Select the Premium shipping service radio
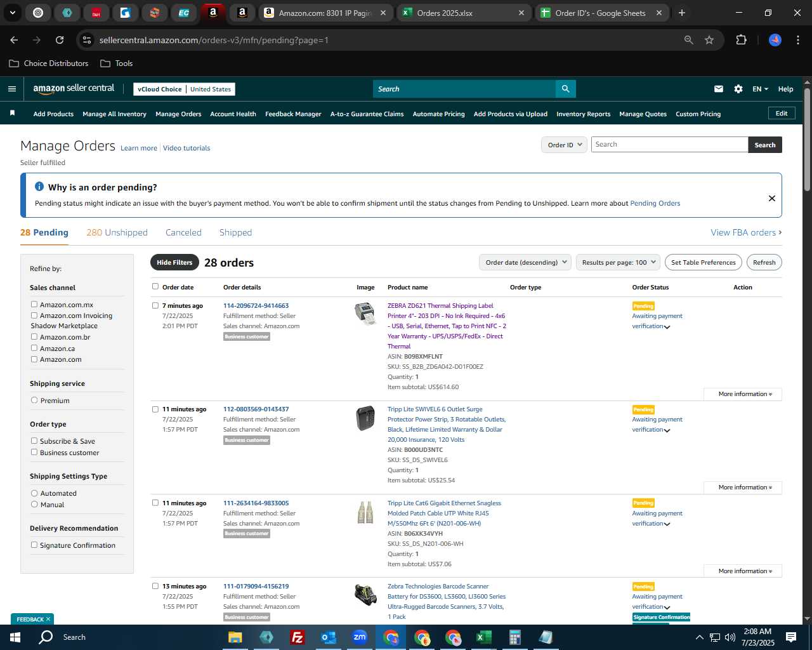The width and height of the screenshot is (812, 650). 34,401
